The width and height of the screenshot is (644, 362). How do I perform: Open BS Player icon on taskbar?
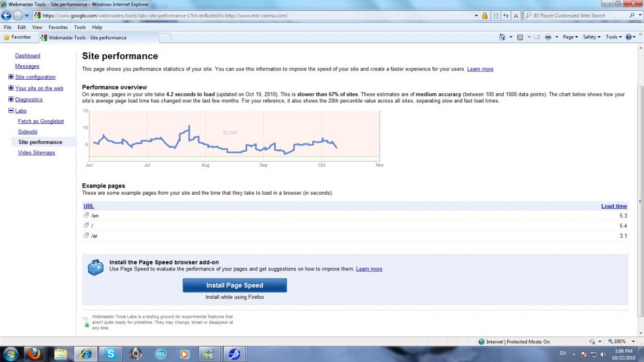[x=161, y=354]
